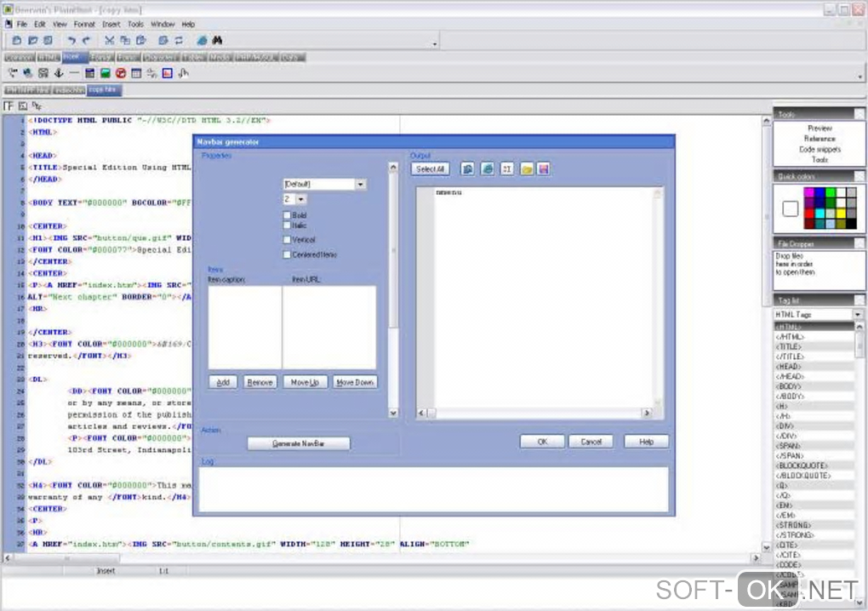Click the Open file toolbar icon

[x=32, y=40]
